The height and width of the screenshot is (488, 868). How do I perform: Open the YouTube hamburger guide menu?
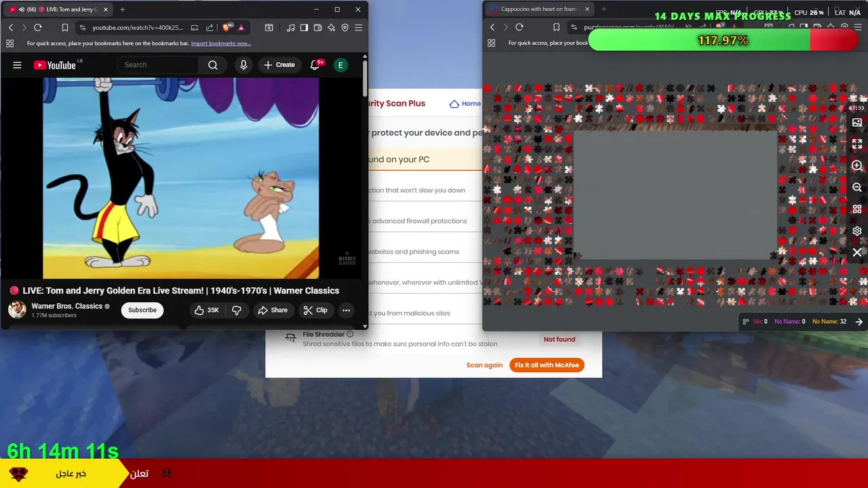click(17, 65)
